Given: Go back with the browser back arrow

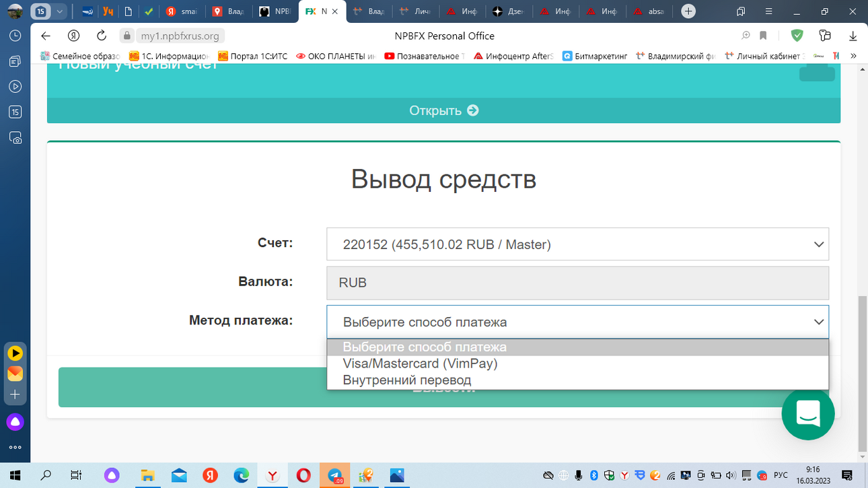Looking at the screenshot, I should (46, 36).
